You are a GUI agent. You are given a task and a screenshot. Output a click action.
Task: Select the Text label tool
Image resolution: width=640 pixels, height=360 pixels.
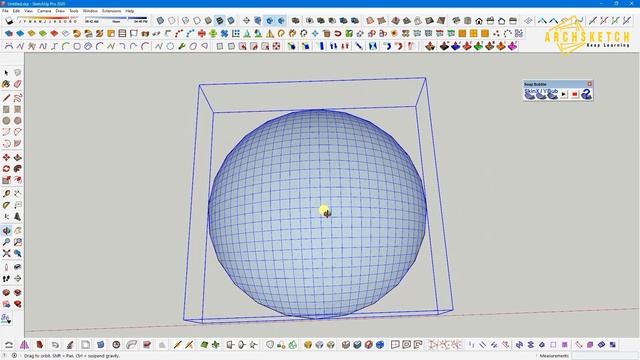18,205
